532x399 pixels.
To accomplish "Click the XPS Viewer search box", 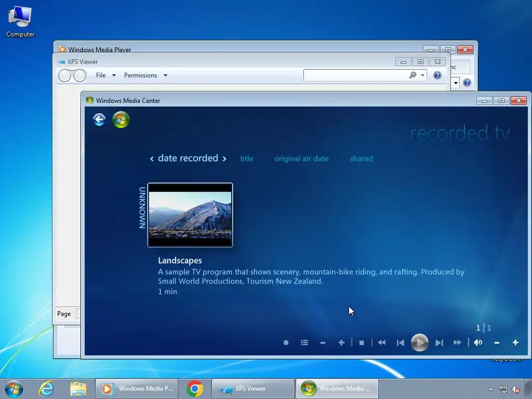I will pos(355,75).
